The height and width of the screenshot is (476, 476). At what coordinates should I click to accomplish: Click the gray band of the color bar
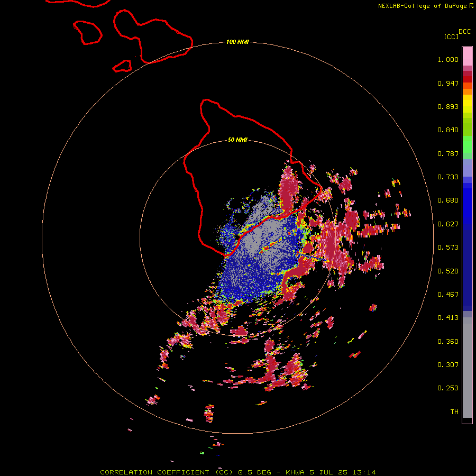[467, 368]
